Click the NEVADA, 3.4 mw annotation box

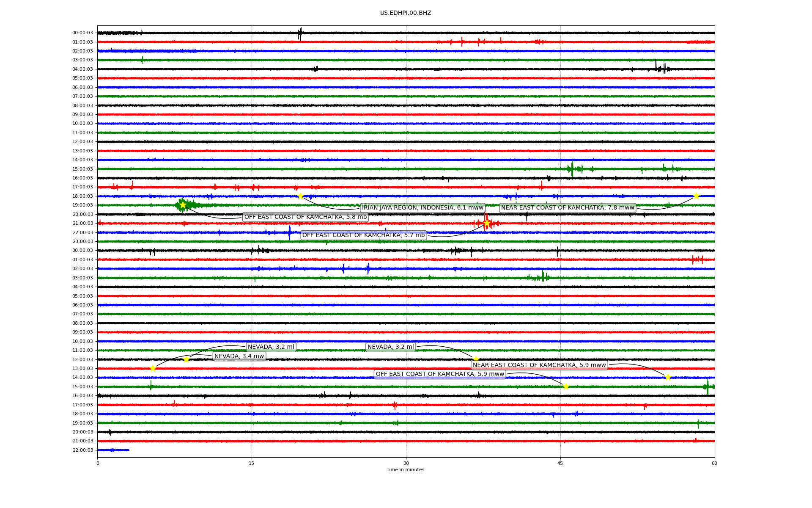(x=239, y=356)
